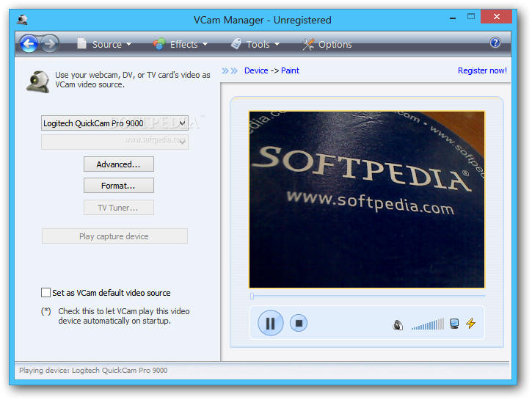The height and width of the screenshot is (400, 532).
Task: Click the TV Tuner... button
Action: click(x=119, y=207)
